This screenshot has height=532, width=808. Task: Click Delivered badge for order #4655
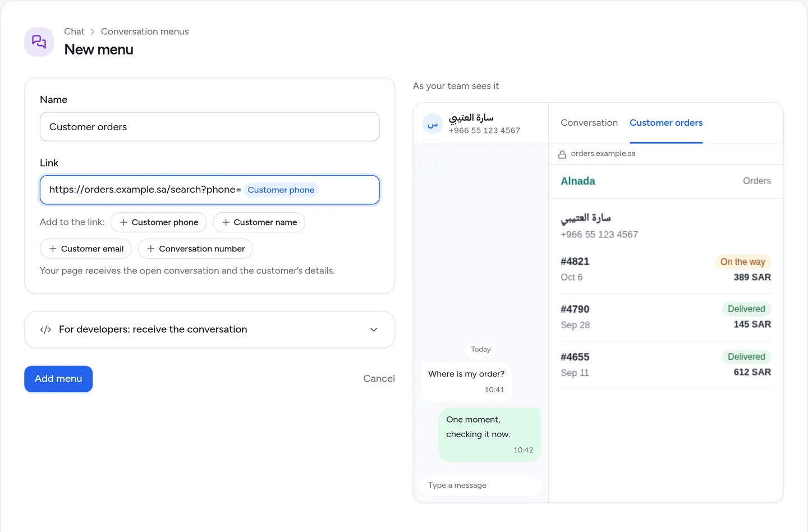tap(746, 356)
